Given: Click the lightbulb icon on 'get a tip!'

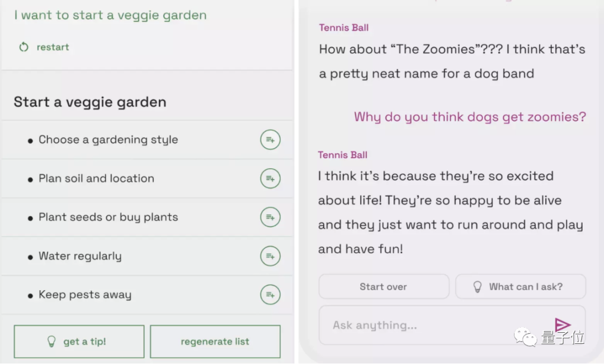Looking at the screenshot, I should (x=51, y=342).
